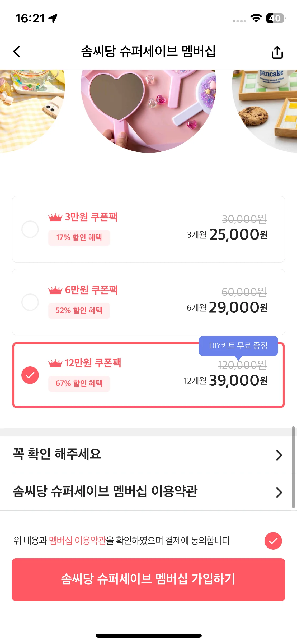Tap the location arrow next to time
The image size is (297, 644).
[53, 19]
